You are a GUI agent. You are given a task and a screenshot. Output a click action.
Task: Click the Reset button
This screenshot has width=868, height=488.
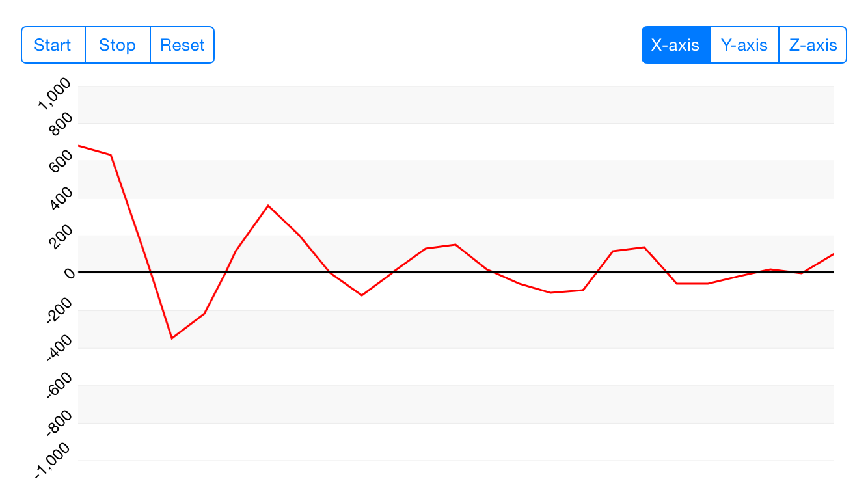point(182,45)
